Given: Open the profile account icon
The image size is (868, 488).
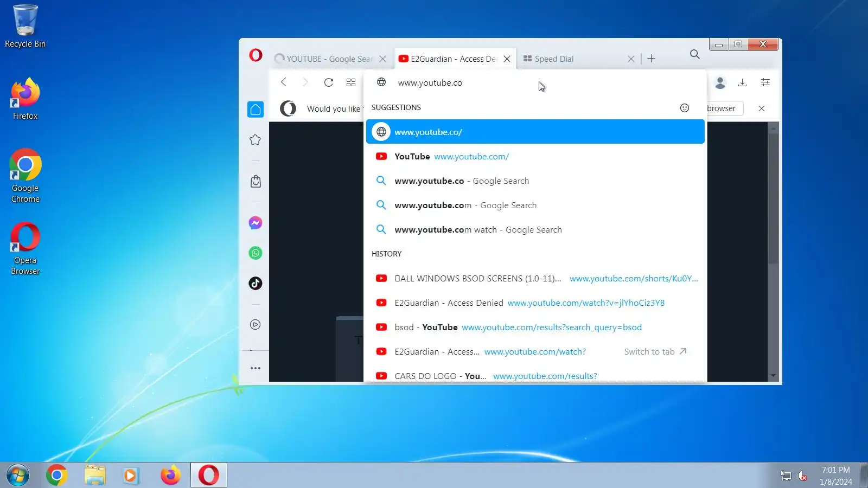Looking at the screenshot, I should [720, 82].
